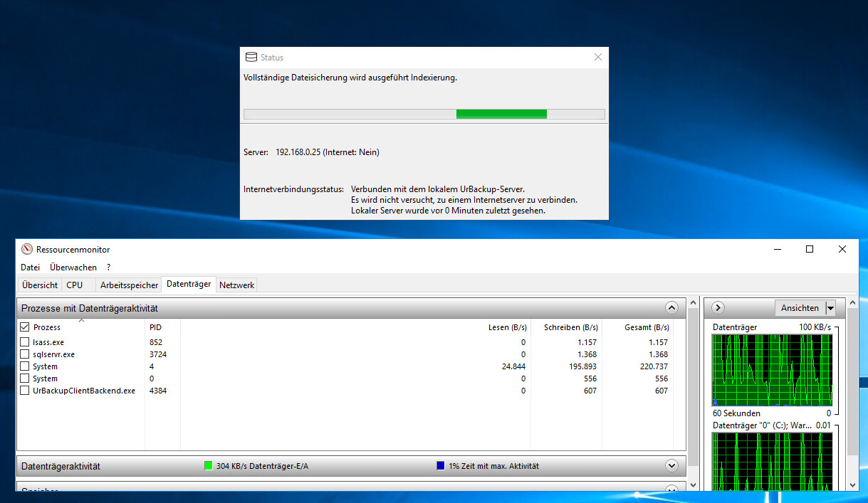868x503 pixels.
Task: Check the System process with PID 0
Action: click(25, 378)
